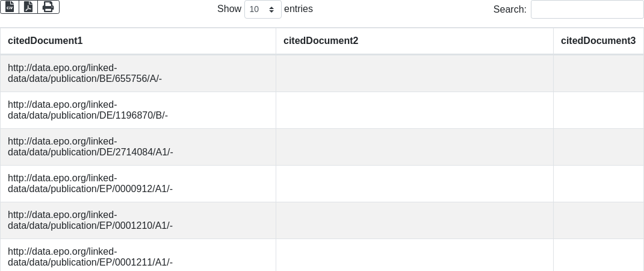Click the BE/655756/A/- publication URL

point(85,73)
